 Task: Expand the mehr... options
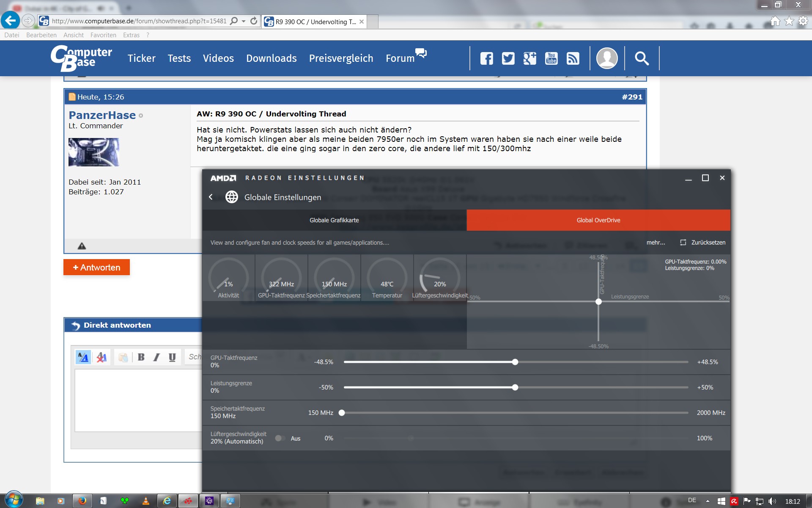(656, 243)
